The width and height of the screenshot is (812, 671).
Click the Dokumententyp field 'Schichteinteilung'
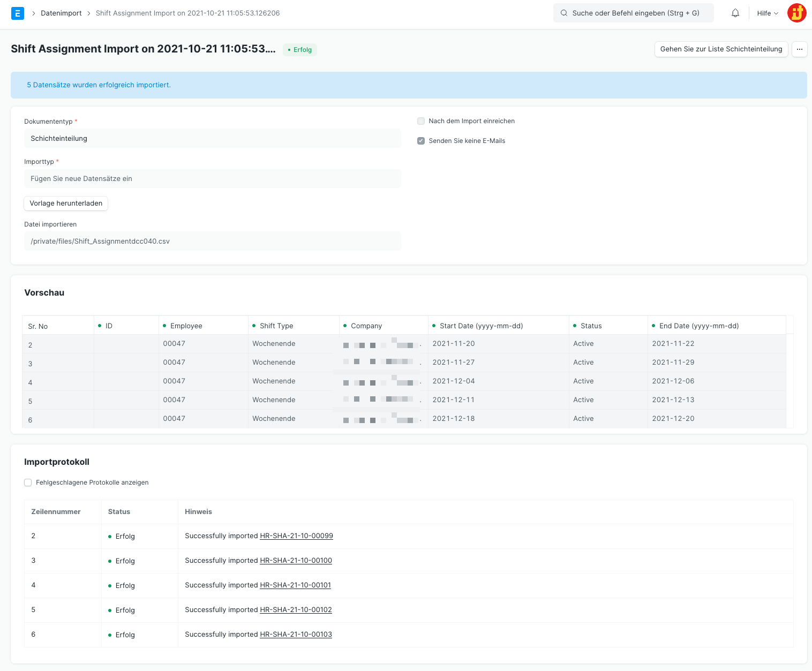(212, 139)
